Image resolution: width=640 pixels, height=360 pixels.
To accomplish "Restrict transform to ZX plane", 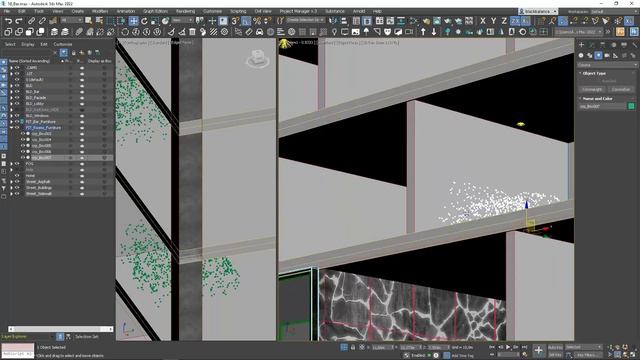I will pos(515,21).
